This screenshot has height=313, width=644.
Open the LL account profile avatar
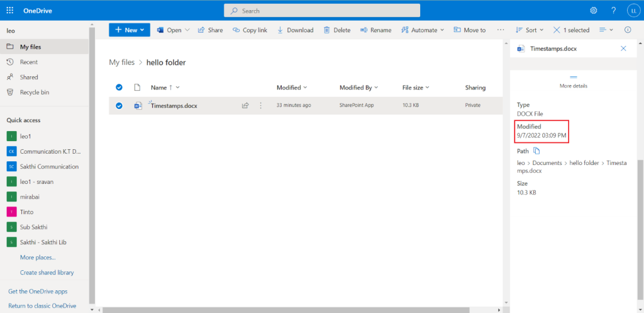tap(632, 10)
